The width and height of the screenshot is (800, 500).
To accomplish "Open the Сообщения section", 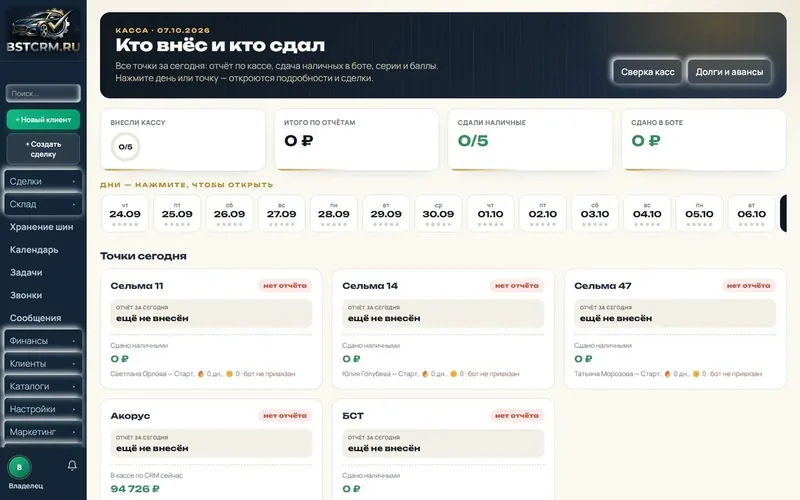I will point(35,318).
